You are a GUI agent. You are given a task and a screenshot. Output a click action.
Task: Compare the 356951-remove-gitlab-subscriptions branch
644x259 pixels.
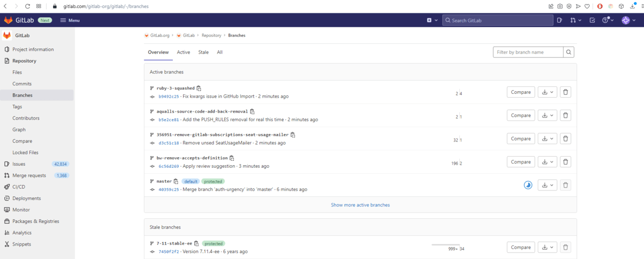coord(521,138)
